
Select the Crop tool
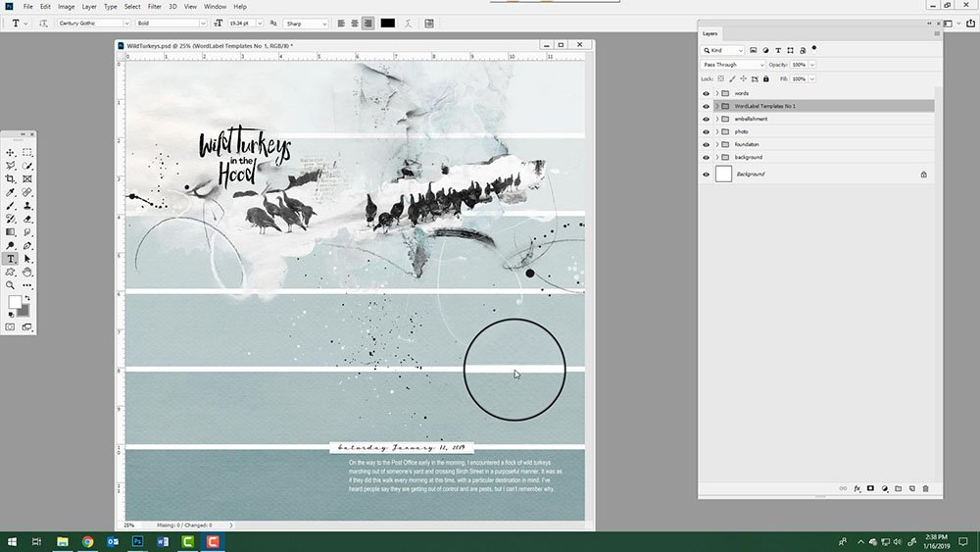point(11,178)
